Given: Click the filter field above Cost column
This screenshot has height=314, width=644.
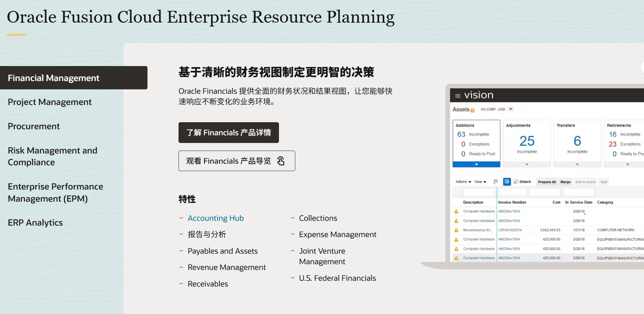Looking at the screenshot, I should coord(545,192).
